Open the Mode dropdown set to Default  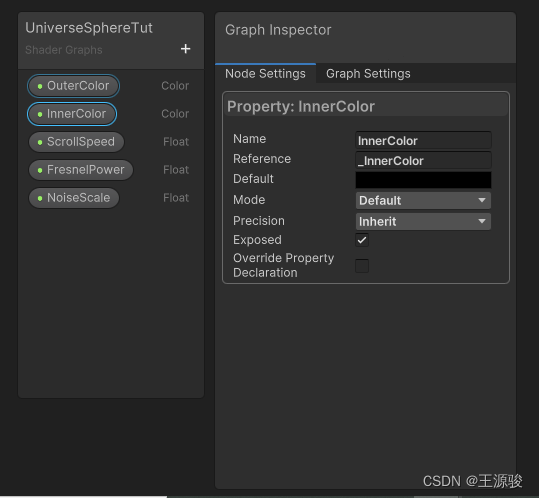coord(423,200)
